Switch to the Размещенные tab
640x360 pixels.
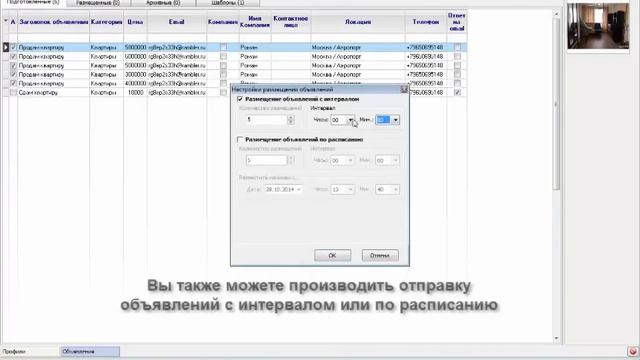[98, 2]
